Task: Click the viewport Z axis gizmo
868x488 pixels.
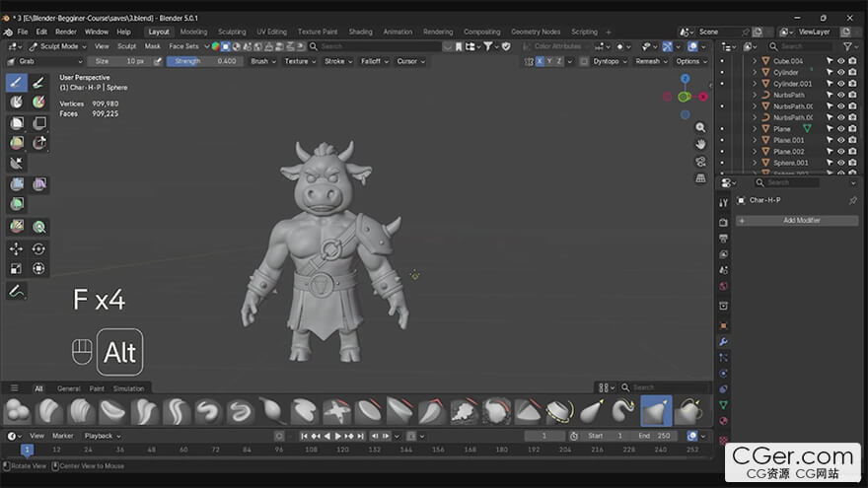Action: [x=686, y=79]
